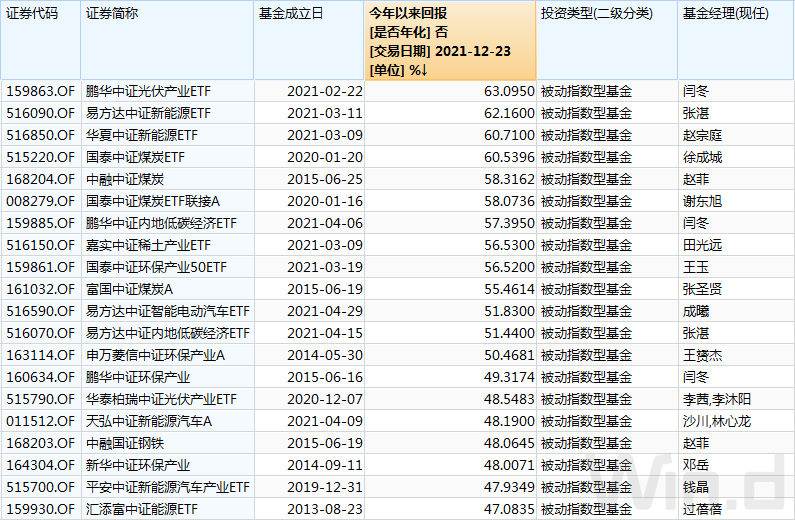Open fund 国泰中证煤炭ETF联接A

(x=153, y=202)
